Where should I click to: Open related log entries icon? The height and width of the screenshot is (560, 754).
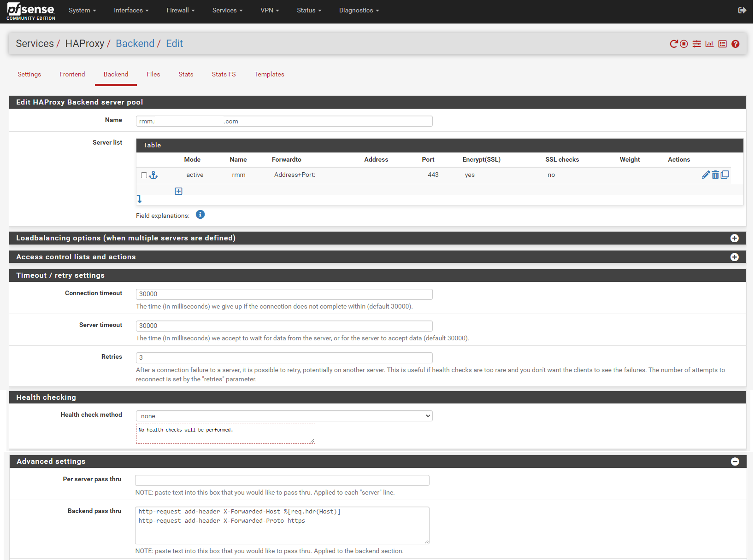[x=723, y=44]
